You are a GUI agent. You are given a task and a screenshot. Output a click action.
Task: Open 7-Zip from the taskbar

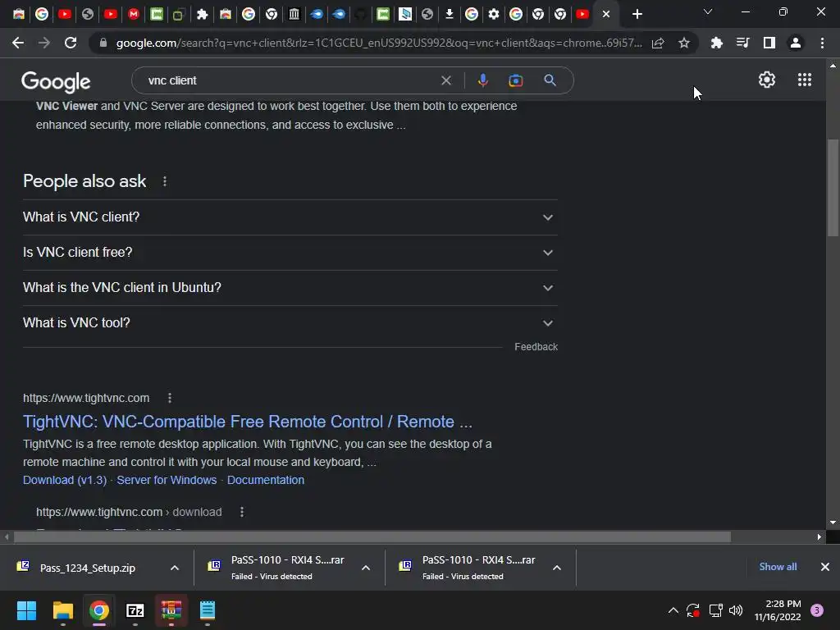click(x=135, y=610)
